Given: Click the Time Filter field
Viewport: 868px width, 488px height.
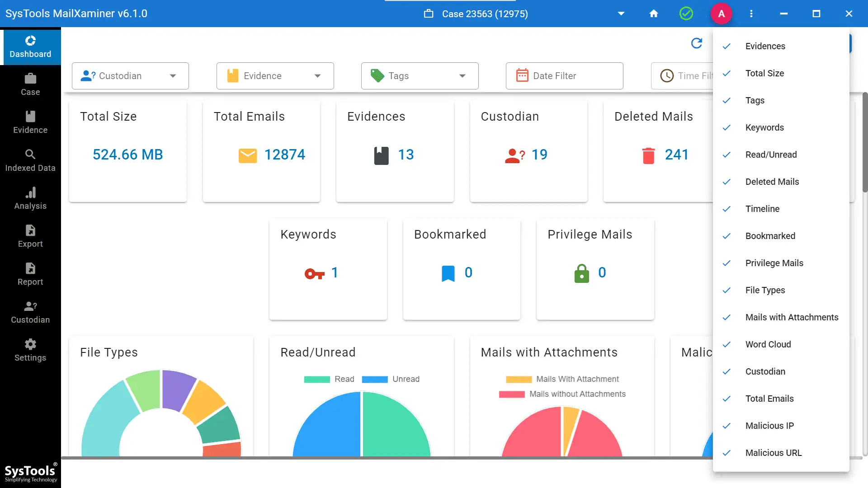Looking at the screenshot, I should [x=682, y=76].
